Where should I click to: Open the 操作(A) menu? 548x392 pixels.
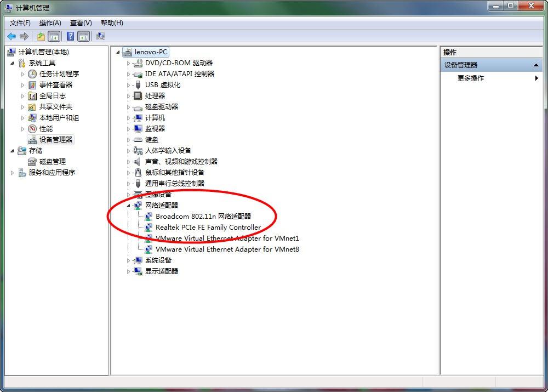click(50, 23)
